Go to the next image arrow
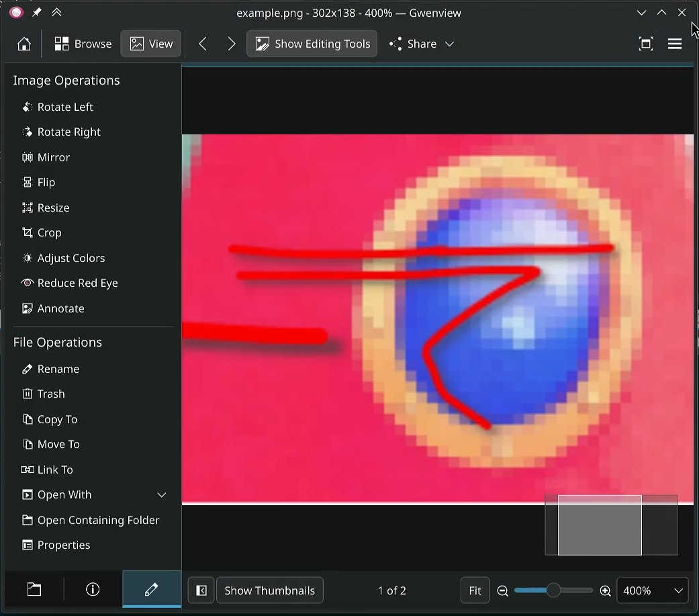 click(231, 44)
